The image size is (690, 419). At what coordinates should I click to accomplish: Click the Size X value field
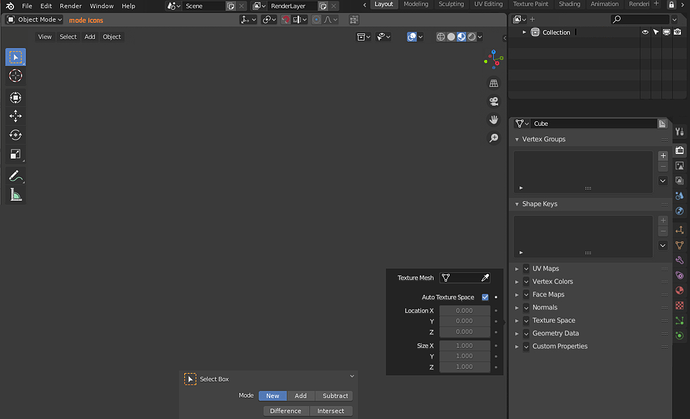464,345
